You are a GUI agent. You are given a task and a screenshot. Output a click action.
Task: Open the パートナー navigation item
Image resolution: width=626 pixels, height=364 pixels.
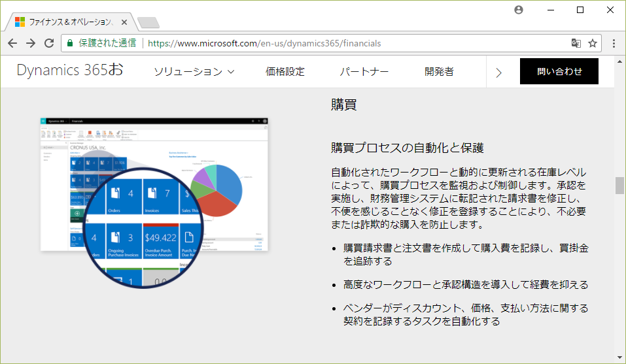pyautogui.click(x=364, y=72)
